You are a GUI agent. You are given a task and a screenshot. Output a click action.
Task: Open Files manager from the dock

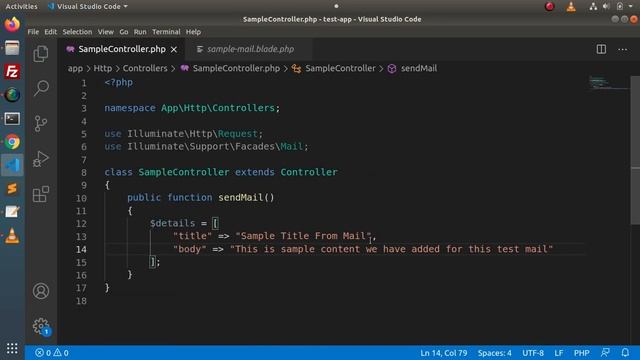click(12, 48)
